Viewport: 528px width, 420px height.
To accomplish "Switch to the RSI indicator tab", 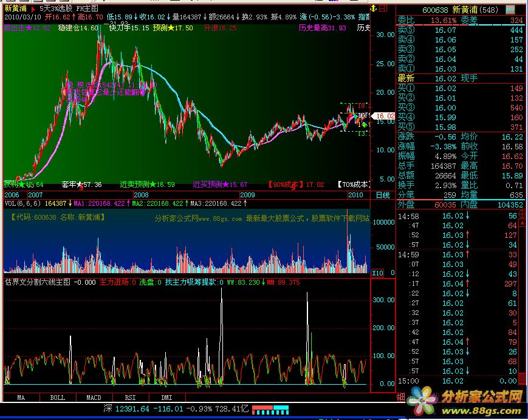I will [x=130, y=398].
